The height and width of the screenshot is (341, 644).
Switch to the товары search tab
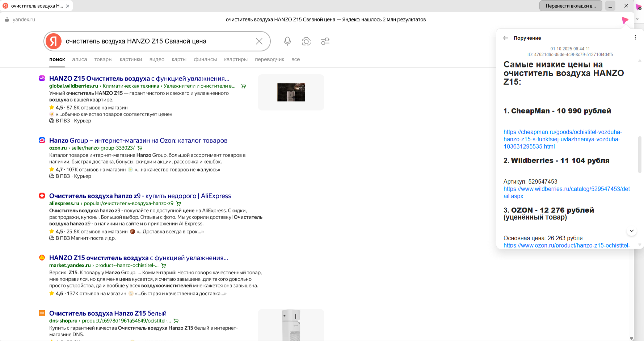pyautogui.click(x=103, y=59)
